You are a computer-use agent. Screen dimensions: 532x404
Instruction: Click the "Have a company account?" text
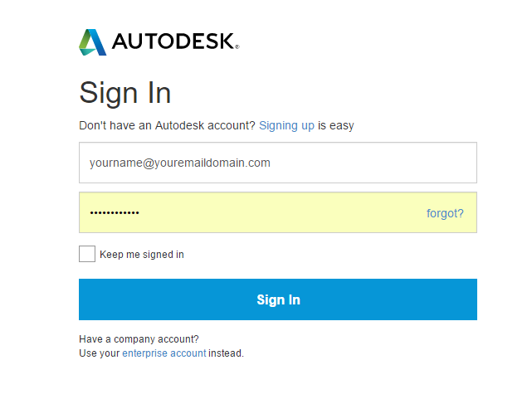point(139,339)
